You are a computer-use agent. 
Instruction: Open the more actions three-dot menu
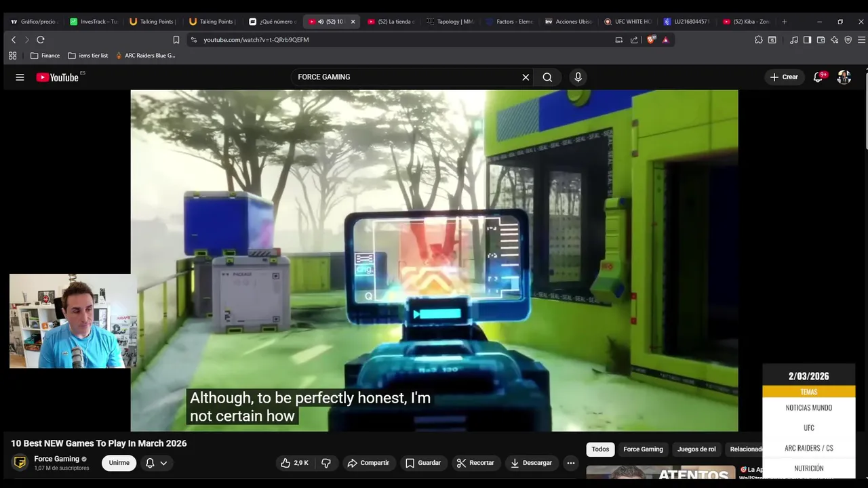click(x=571, y=463)
